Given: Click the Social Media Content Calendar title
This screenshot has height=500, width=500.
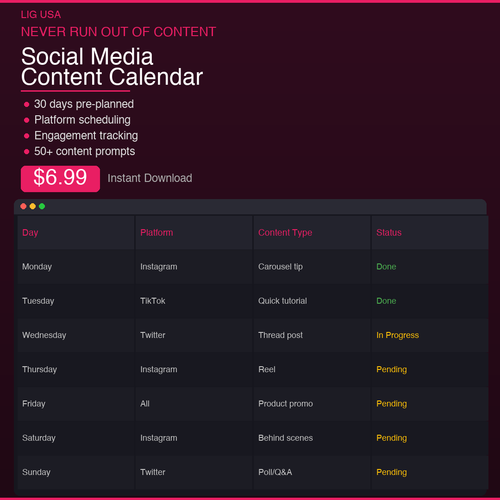Looking at the screenshot, I should click(112, 67).
